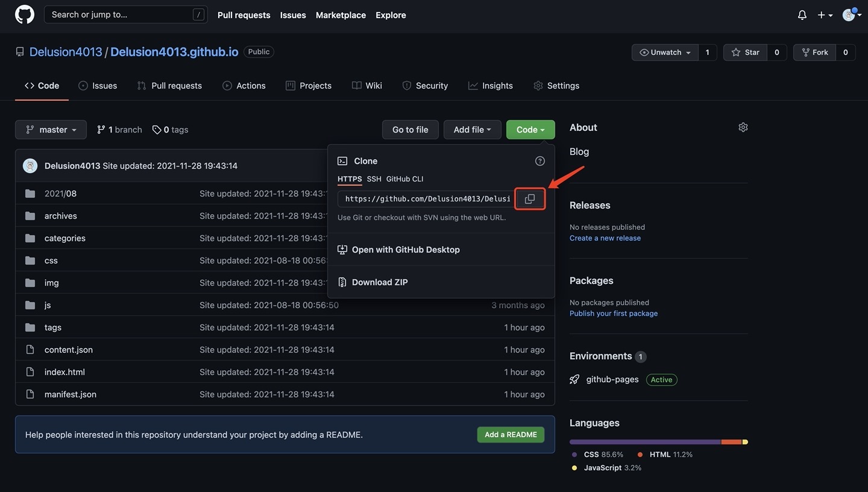Toggle the green Code dropdown

click(x=530, y=130)
